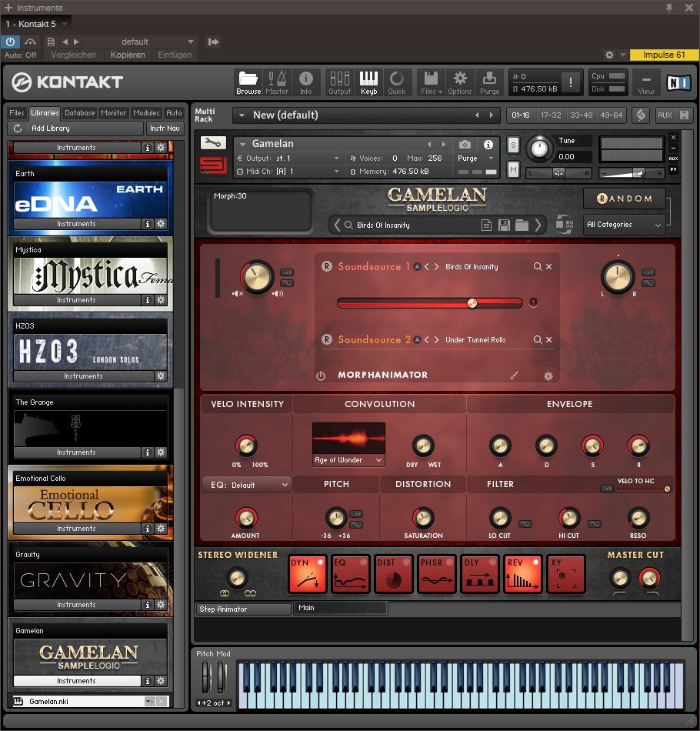Open instrument info icon next to camera
Viewport: 700px width, 731px height.
pos(488,145)
